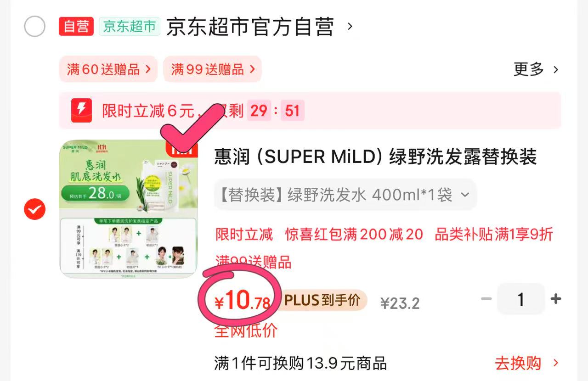
Task: Open the 京东超市官方自营 store page
Action: [x=250, y=27]
